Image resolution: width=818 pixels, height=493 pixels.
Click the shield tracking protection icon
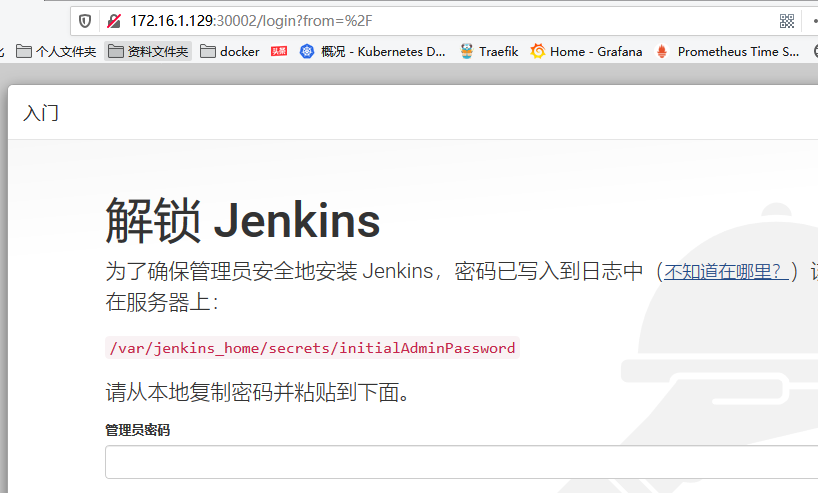85,21
